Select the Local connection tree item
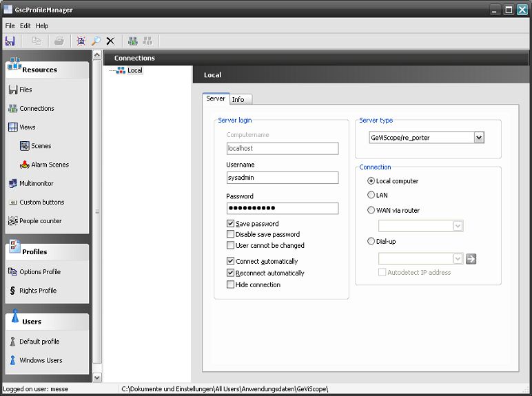The height and width of the screenshot is (396, 532). pos(134,70)
